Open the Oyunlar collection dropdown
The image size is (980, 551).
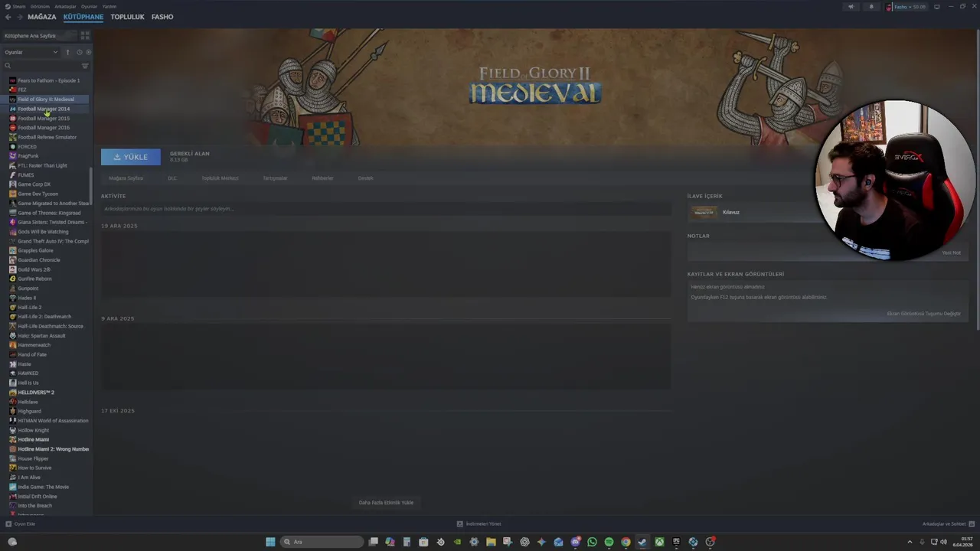coord(31,52)
